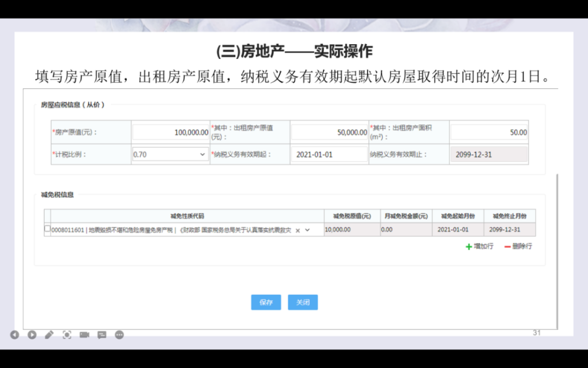This screenshot has width=588, height=368.
Task: Click the 出租房产面积 field showing 50.00
Action: [489, 132]
